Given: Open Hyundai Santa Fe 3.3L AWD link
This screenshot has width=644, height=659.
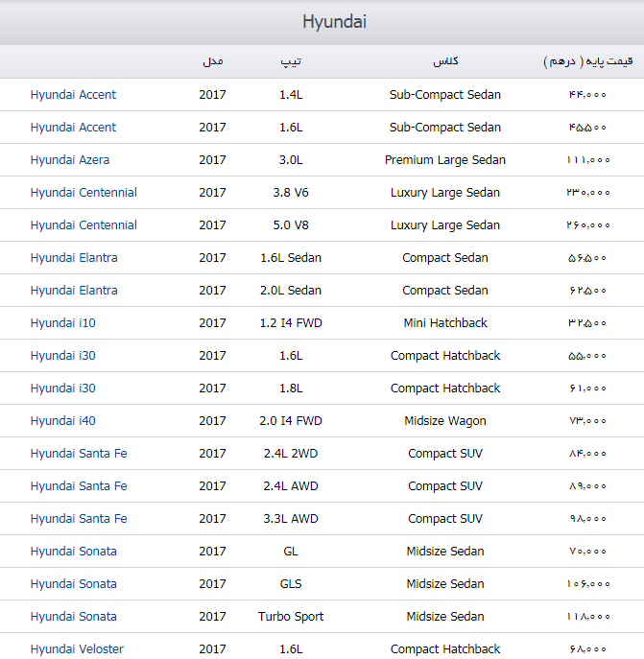Looking at the screenshot, I should click(x=79, y=519).
